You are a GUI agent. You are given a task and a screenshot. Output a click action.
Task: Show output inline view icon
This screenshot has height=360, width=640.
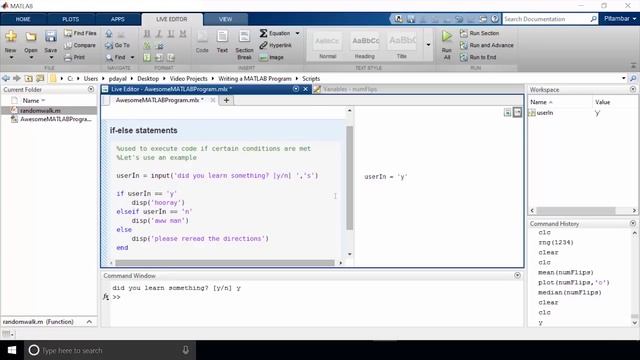tap(507, 113)
